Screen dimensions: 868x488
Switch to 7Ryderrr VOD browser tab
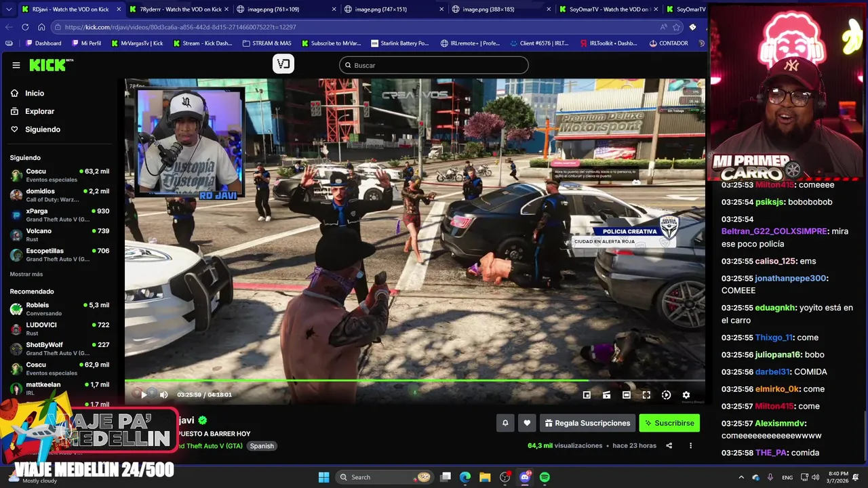(180, 9)
